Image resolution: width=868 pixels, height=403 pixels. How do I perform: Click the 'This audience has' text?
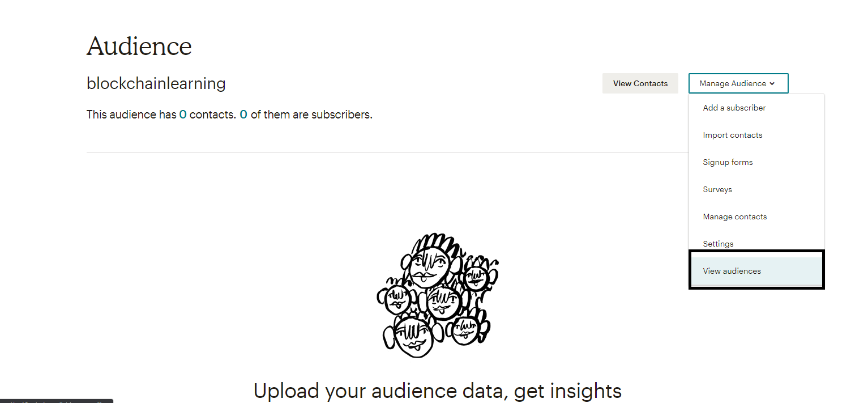coord(131,114)
